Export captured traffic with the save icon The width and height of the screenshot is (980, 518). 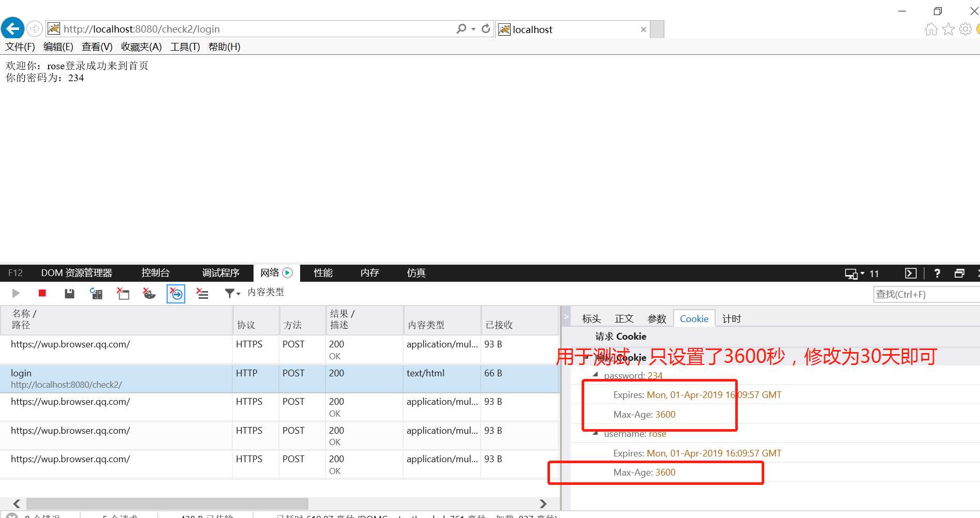(69, 294)
